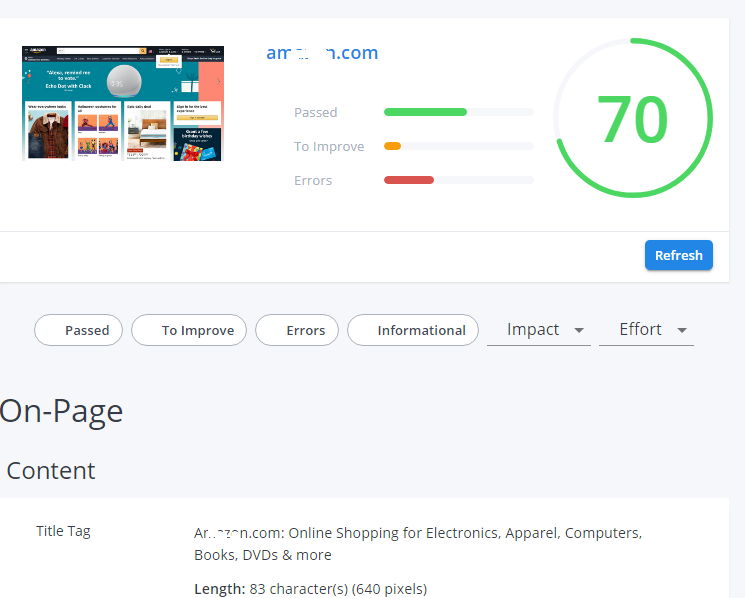Click the circular score gauge showing 70
Screen dimensions: 745x598
click(x=633, y=118)
